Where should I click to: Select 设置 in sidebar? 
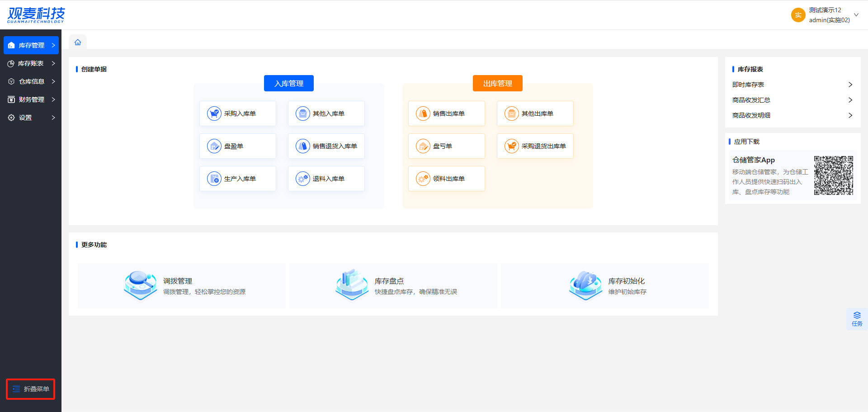pos(31,118)
